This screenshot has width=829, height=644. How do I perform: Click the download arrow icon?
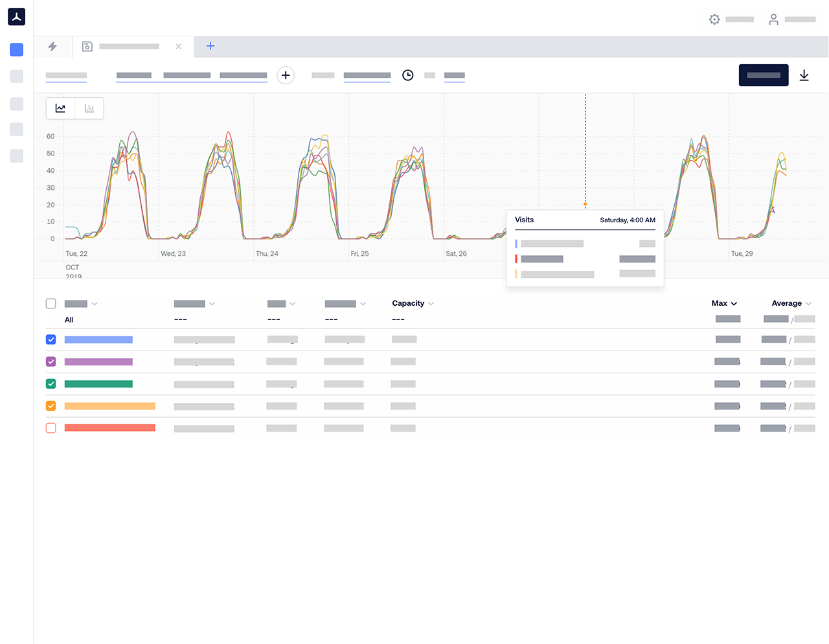coord(804,75)
